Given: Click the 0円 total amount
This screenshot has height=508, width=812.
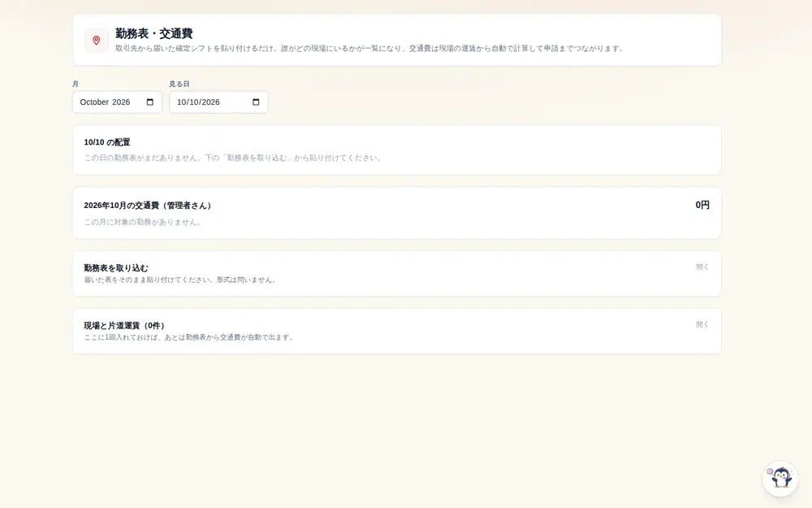Looking at the screenshot, I should coord(702,205).
